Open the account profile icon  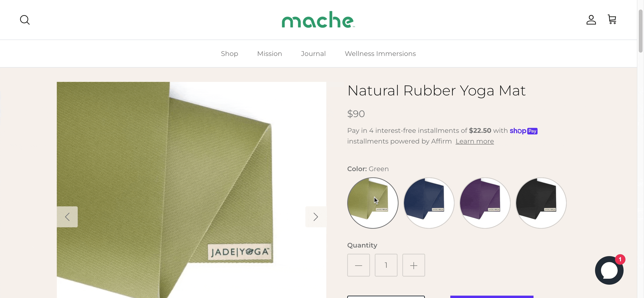point(591,20)
